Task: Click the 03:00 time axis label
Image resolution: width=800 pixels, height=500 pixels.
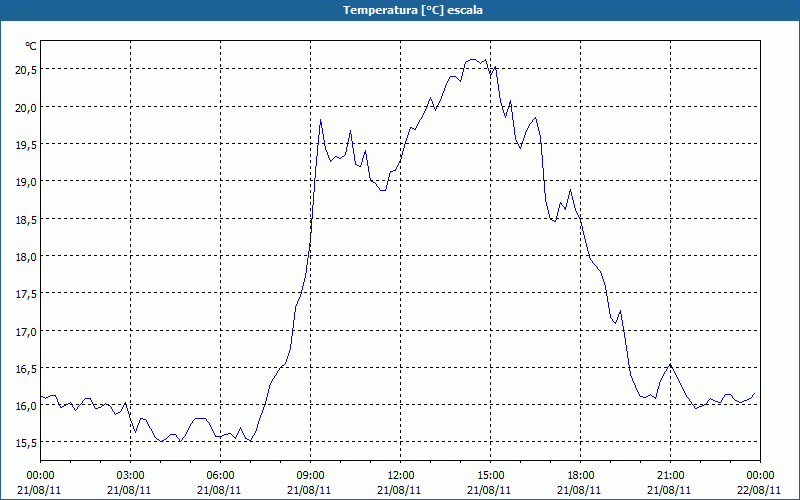Action: point(130,476)
